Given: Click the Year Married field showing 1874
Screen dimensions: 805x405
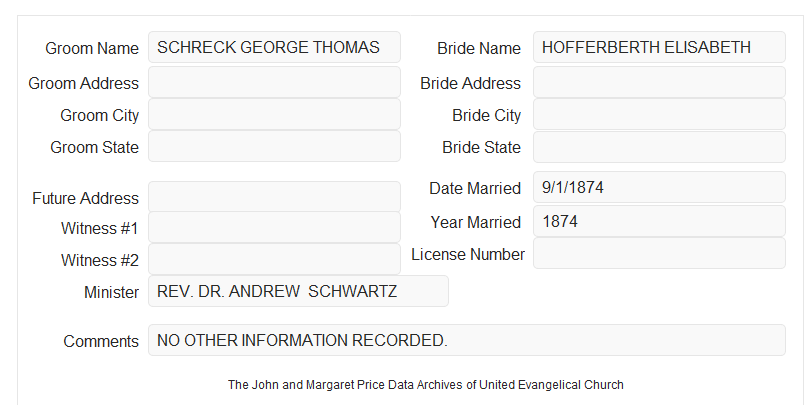Looking at the screenshot, I should point(659,221).
